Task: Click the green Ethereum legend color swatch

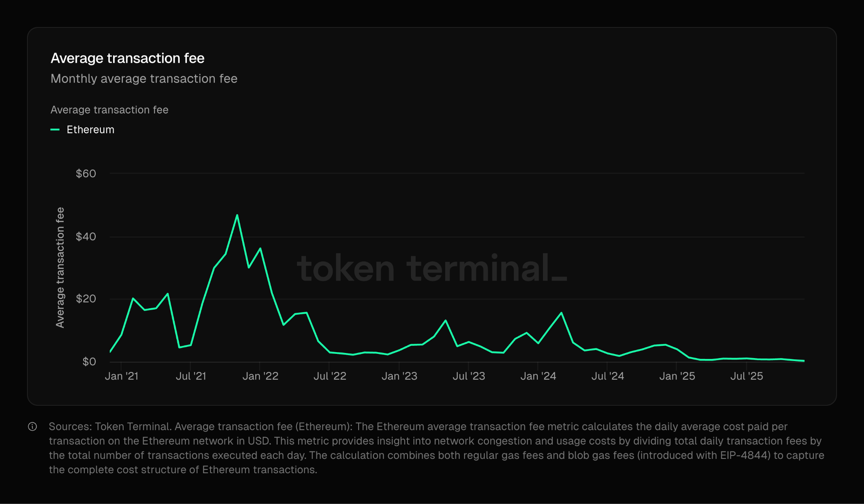Action: (55, 129)
